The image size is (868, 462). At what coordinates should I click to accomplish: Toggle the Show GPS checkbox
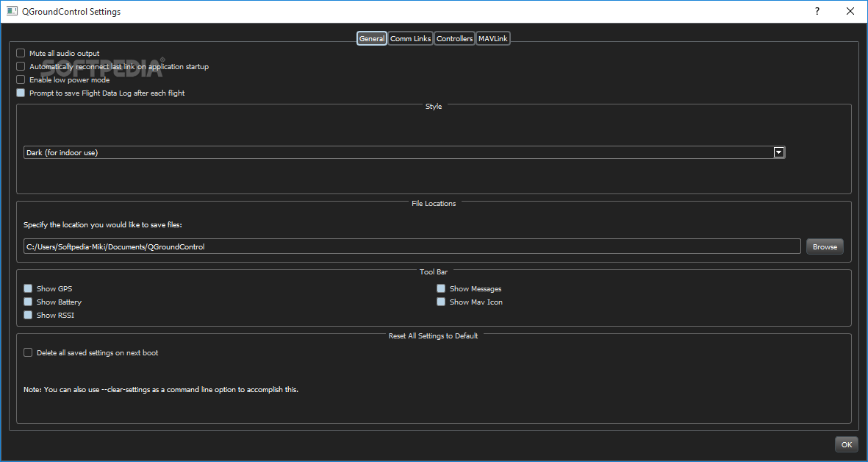point(28,288)
